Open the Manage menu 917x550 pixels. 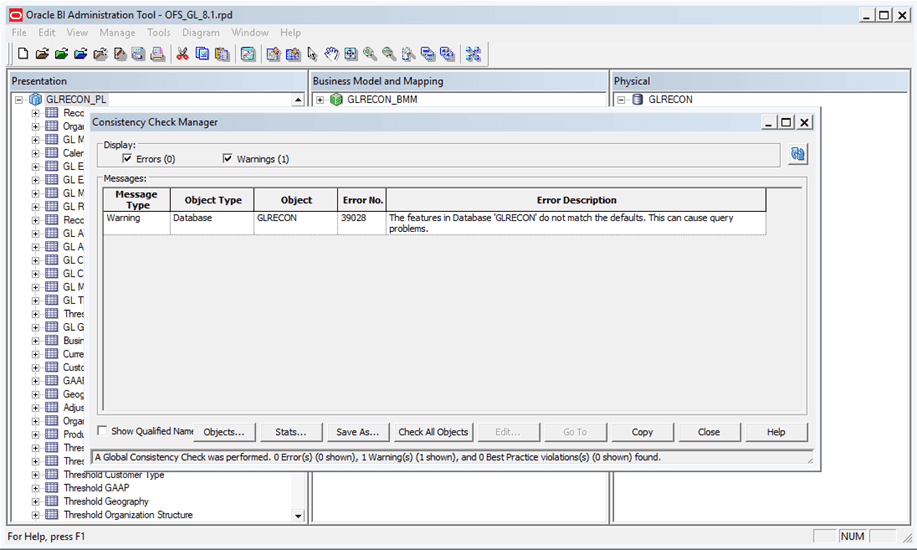pos(117,33)
